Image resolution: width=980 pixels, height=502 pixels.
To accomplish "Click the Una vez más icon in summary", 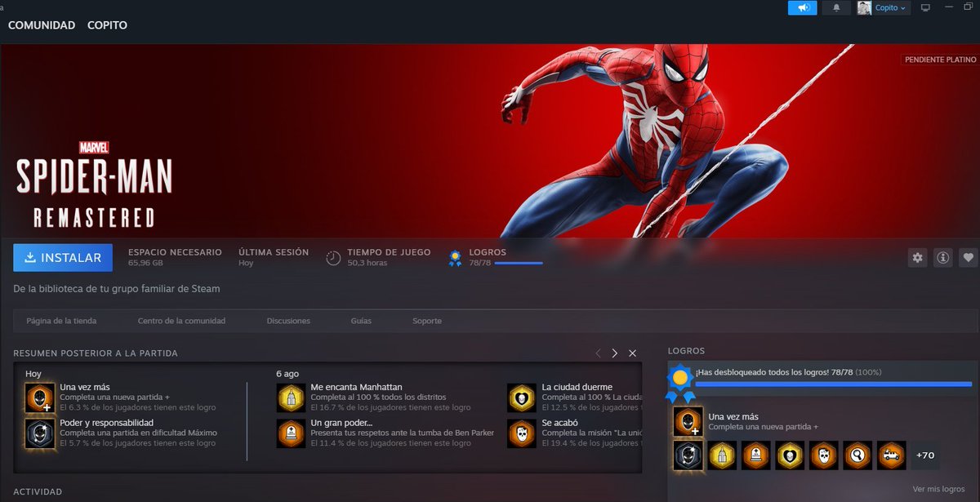I will click(39, 397).
